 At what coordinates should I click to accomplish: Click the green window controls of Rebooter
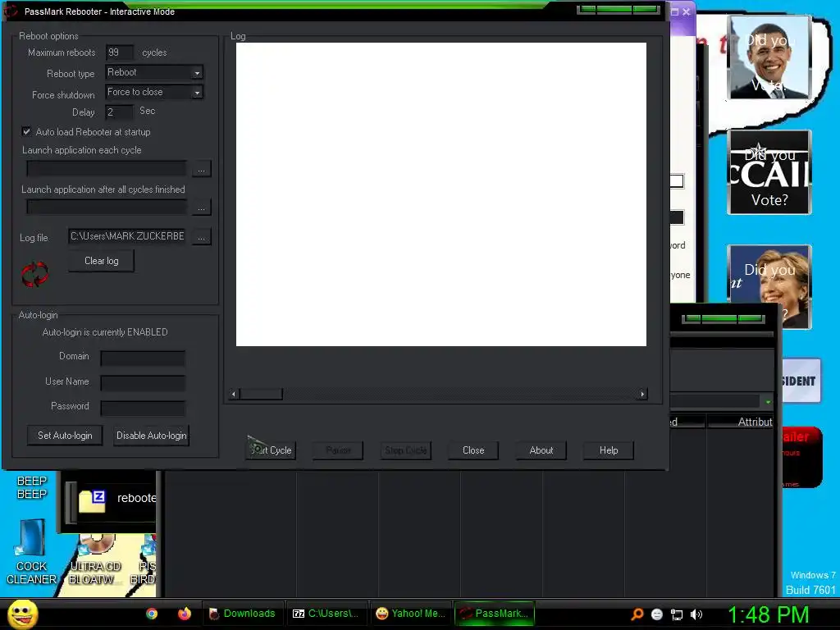click(x=619, y=9)
